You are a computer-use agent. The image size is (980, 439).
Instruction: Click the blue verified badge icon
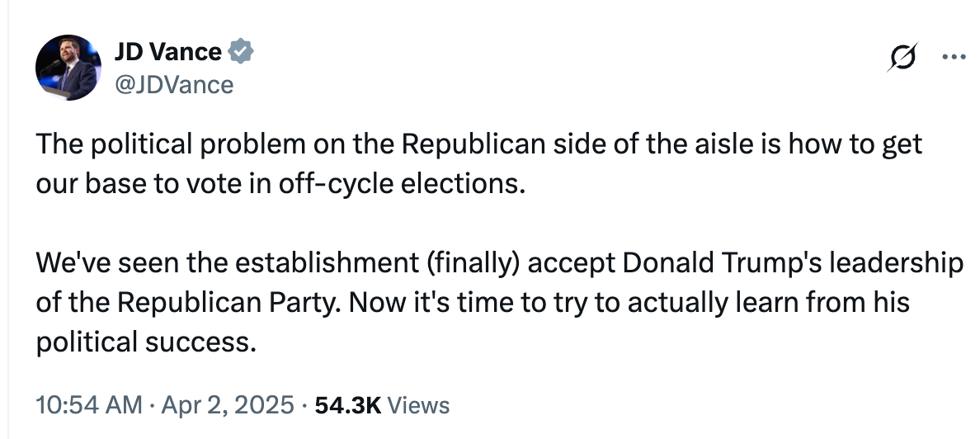click(241, 52)
